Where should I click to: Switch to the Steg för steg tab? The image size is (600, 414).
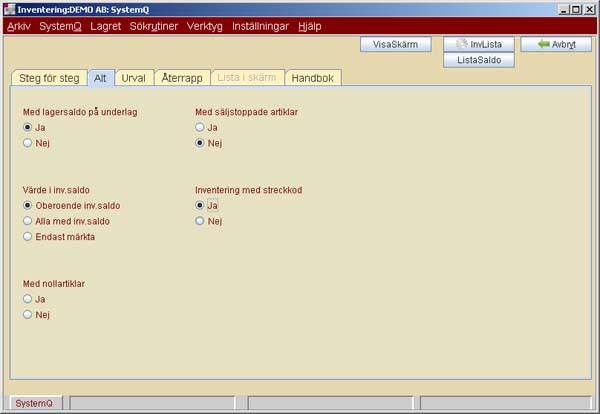click(x=48, y=78)
